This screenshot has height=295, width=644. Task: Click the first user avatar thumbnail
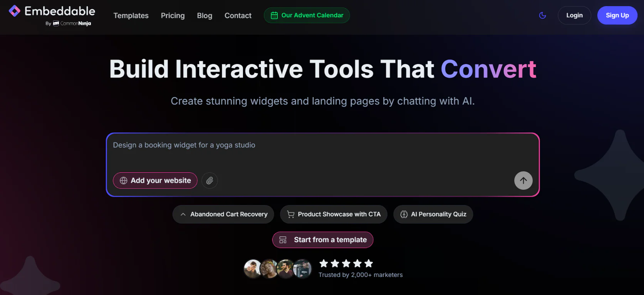(253, 269)
